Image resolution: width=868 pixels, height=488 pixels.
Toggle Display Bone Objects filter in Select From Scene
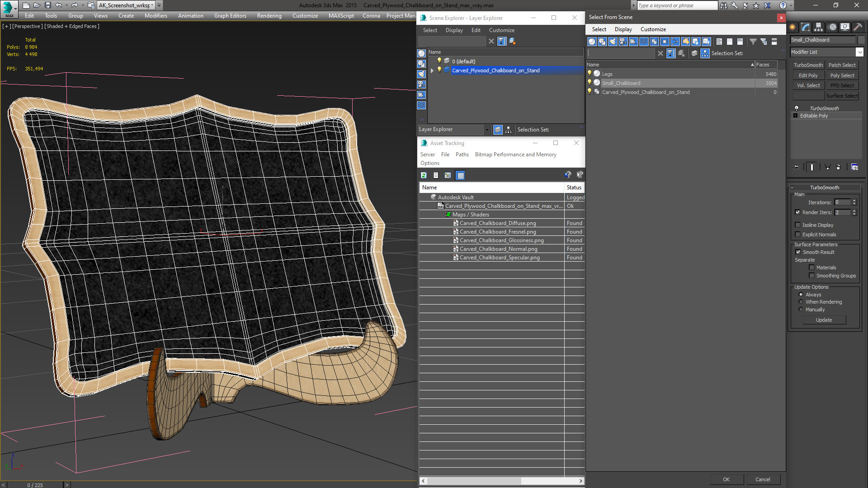pos(675,42)
